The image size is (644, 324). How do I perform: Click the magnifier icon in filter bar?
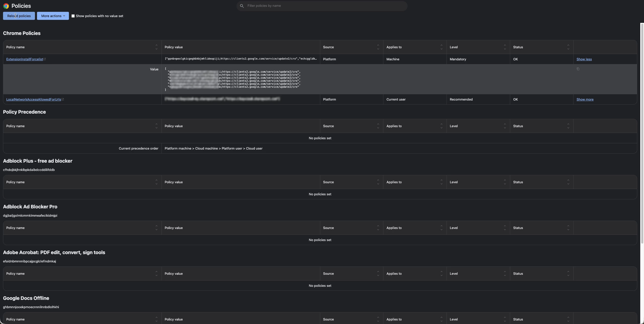[242, 6]
